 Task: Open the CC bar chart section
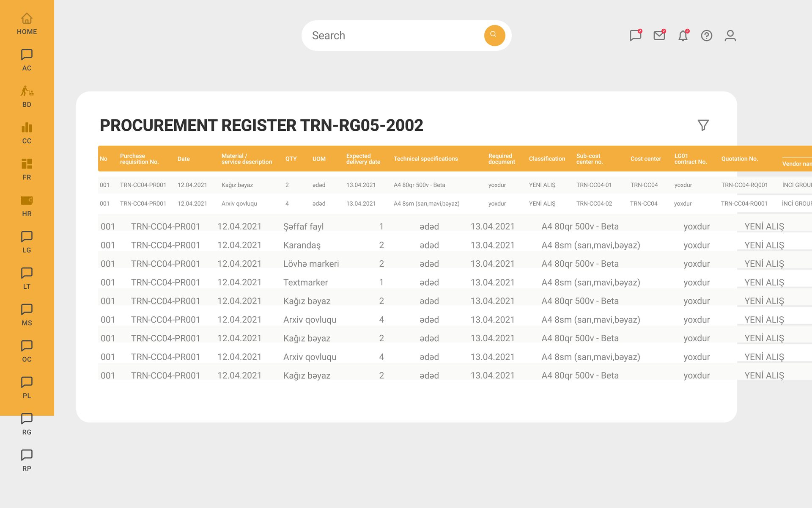tap(27, 133)
